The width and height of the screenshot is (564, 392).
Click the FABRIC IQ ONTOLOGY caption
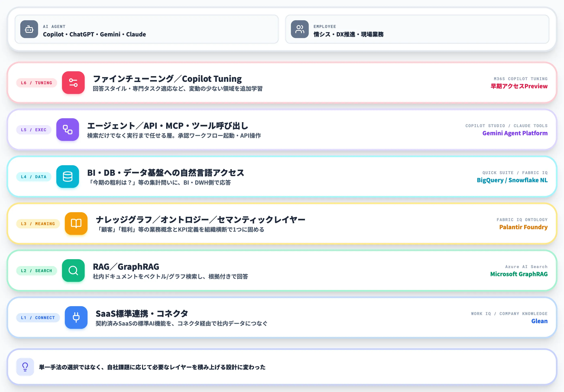click(x=522, y=220)
